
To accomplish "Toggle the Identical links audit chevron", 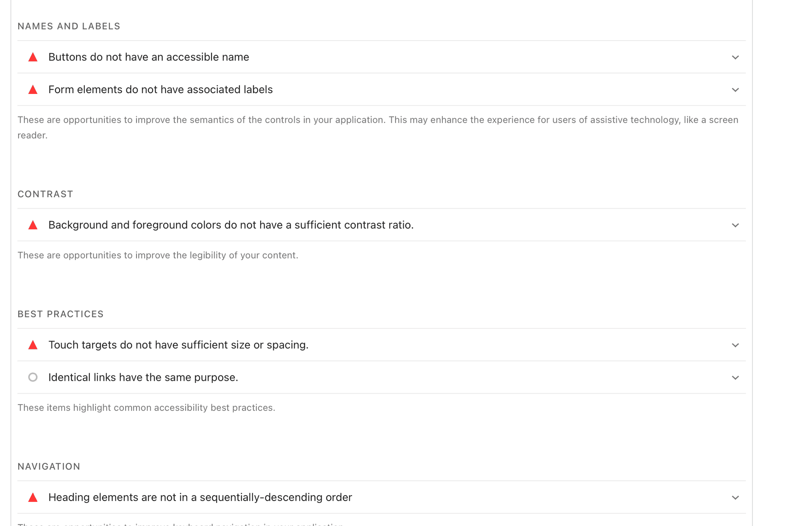I will point(735,377).
